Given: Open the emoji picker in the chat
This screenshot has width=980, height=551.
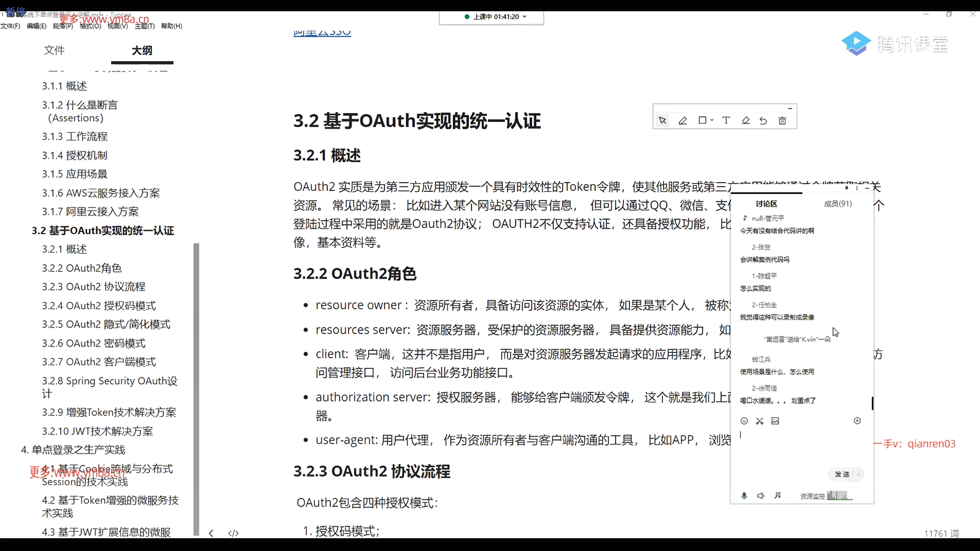Looking at the screenshot, I should coord(744,421).
